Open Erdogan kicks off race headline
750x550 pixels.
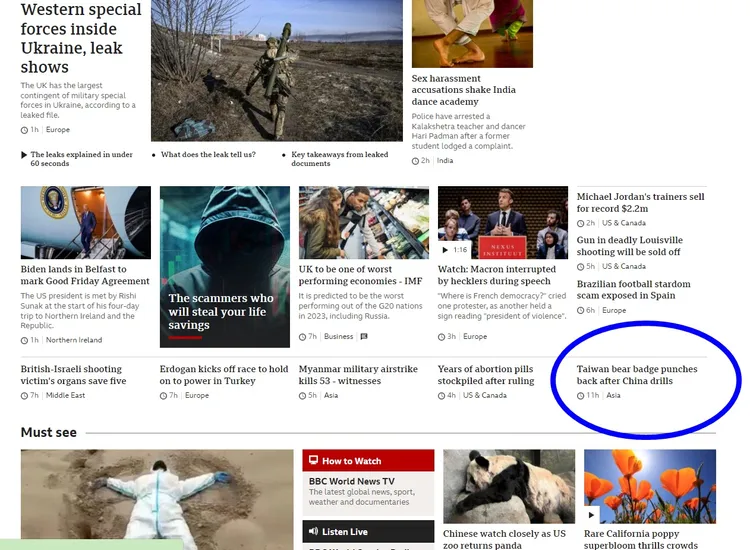pos(224,375)
